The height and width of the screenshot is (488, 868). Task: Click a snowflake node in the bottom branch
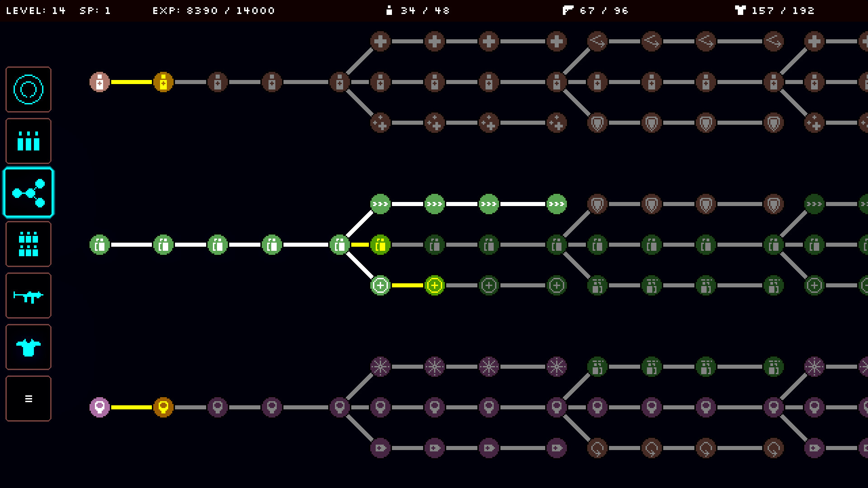380,367
